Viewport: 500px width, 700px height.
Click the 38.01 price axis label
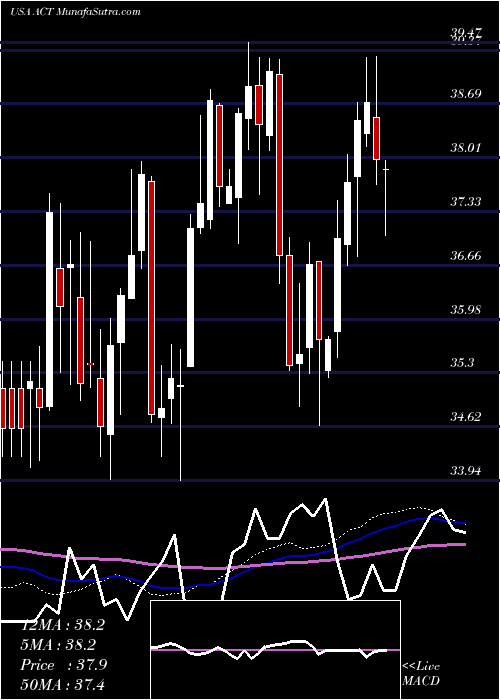pos(466,147)
